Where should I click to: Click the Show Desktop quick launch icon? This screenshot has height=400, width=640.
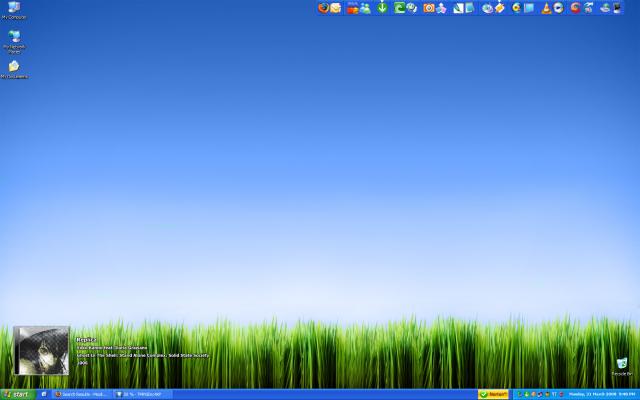[44, 394]
